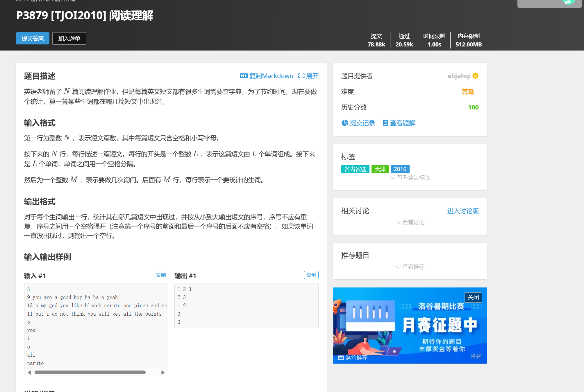Open 进入讨论版 discussion board link
The height and width of the screenshot is (392, 584).
462,211
